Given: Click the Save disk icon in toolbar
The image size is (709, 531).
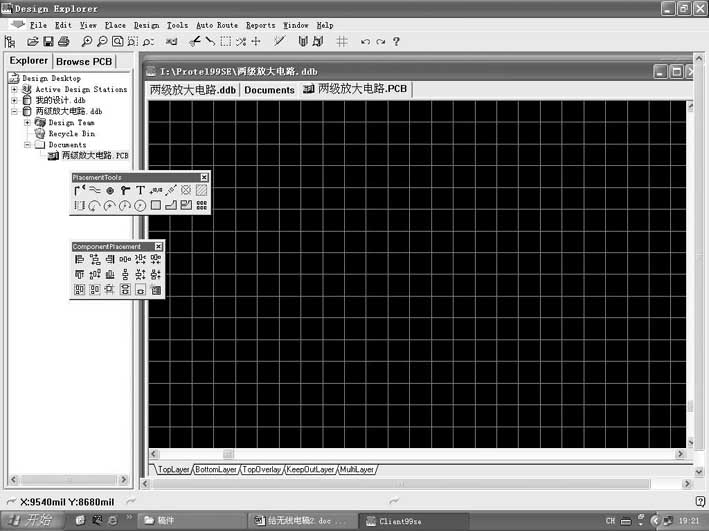Looking at the screenshot, I should 48,42.
